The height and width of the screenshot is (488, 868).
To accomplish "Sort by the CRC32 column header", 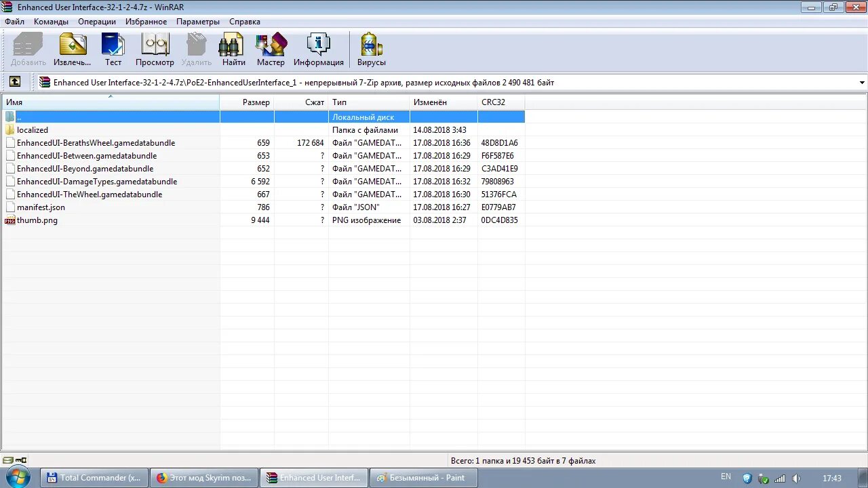I will click(x=501, y=102).
